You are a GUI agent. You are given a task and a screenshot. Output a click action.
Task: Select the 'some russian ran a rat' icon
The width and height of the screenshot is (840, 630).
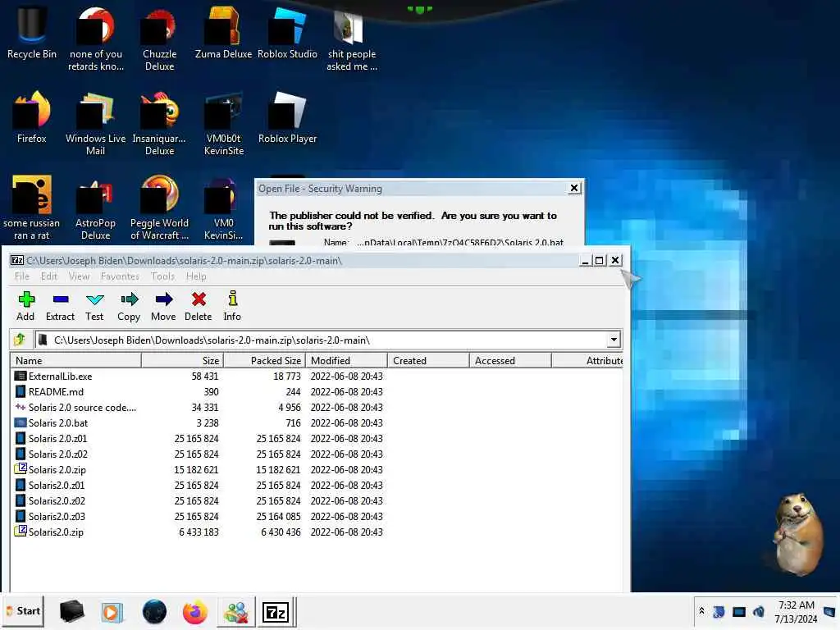pos(32,208)
